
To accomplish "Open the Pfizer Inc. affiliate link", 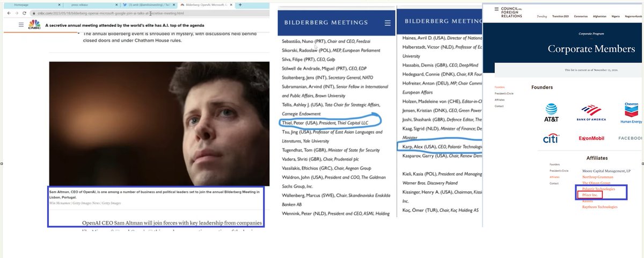I will [x=590, y=195].
